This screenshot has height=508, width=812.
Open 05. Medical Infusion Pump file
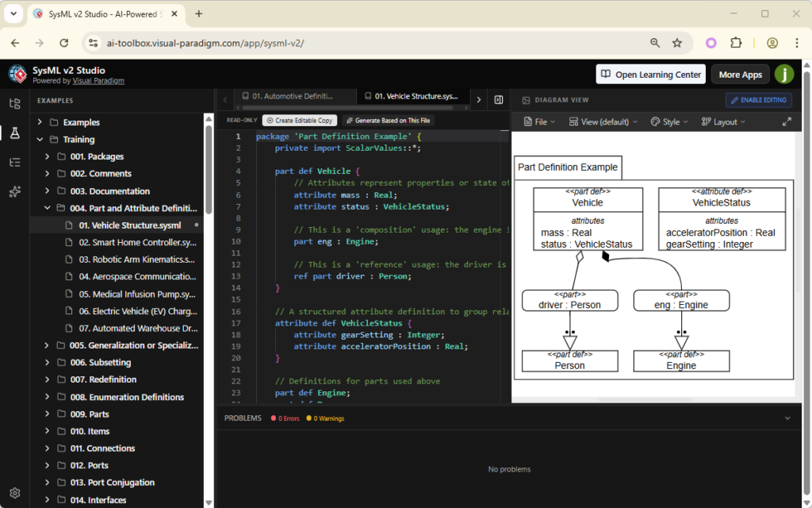[x=136, y=294]
